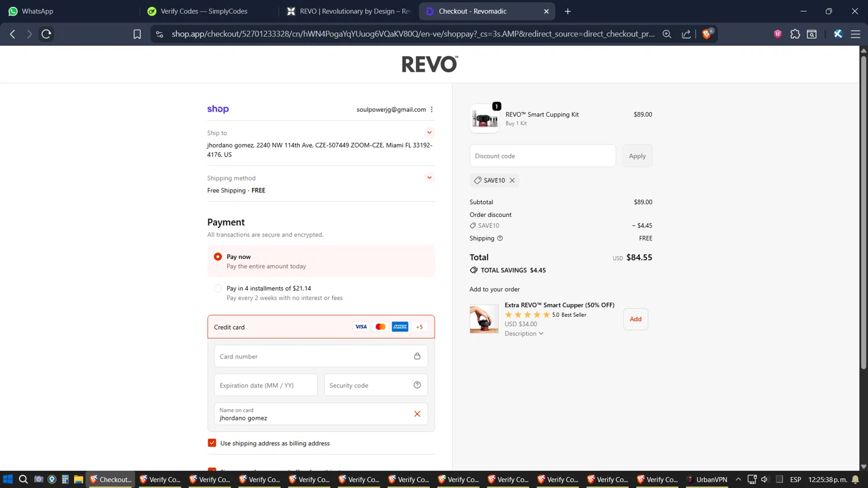
Task: Click the page vertical scrollbar
Action: tap(863, 213)
